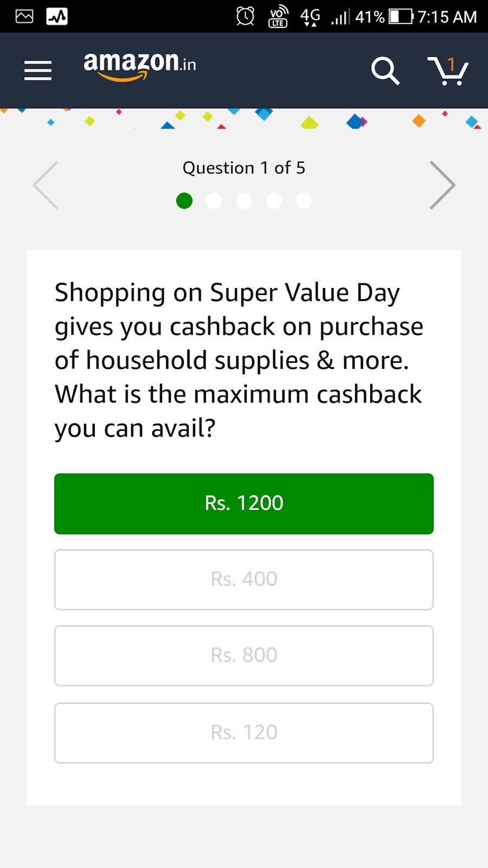The height and width of the screenshot is (868, 488).
Task: Jump to the fourth question dot
Action: [x=274, y=201]
